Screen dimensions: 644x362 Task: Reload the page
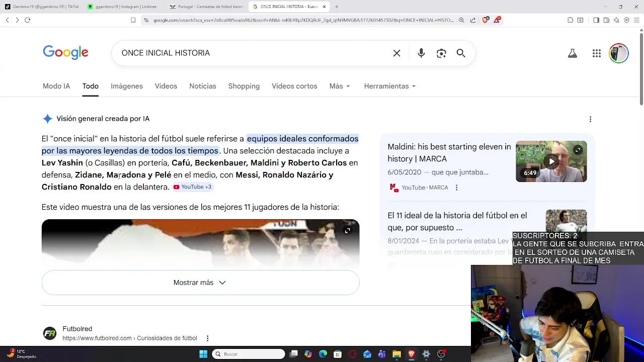click(x=28, y=20)
